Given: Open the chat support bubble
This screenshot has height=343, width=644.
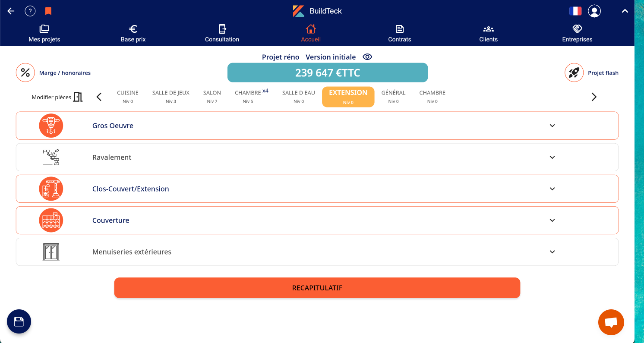Looking at the screenshot, I should tap(611, 322).
